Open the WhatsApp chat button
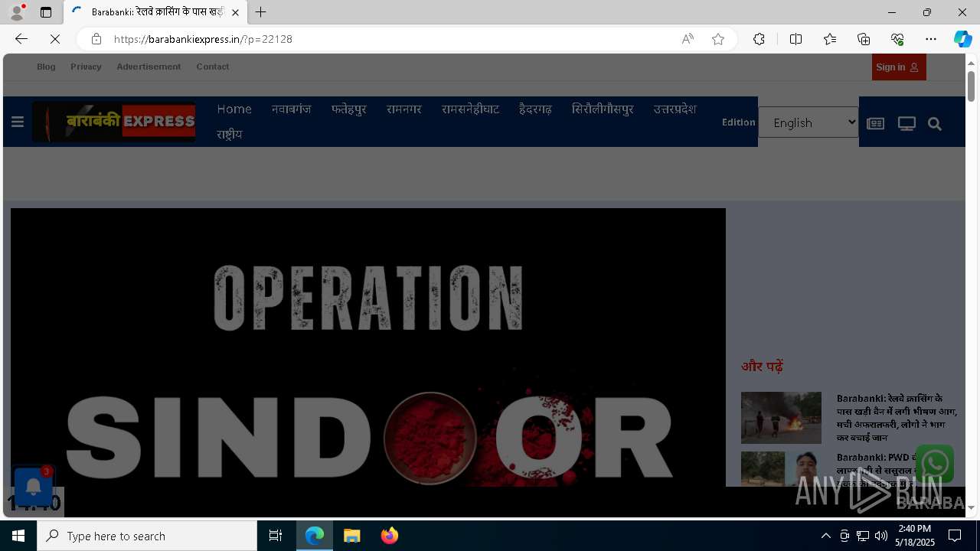980x551 pixels. click(x=935, y=464)
